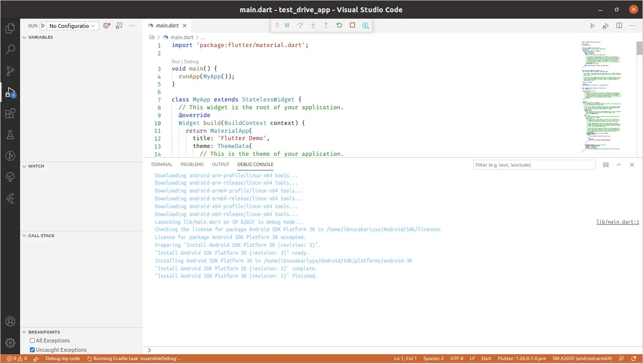Click Debug my code in status bar
The width and height of the screenshot is (643, 364).
coord(63,359)
